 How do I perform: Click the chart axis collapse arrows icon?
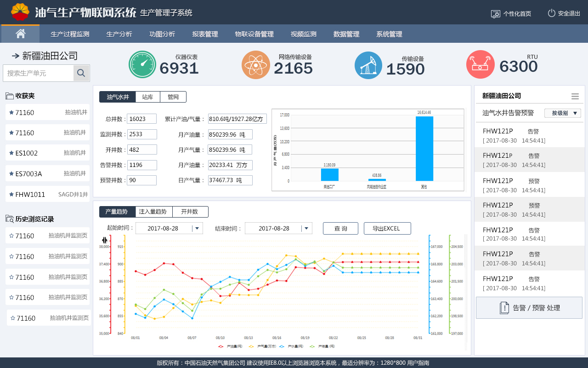coord(104,240)
